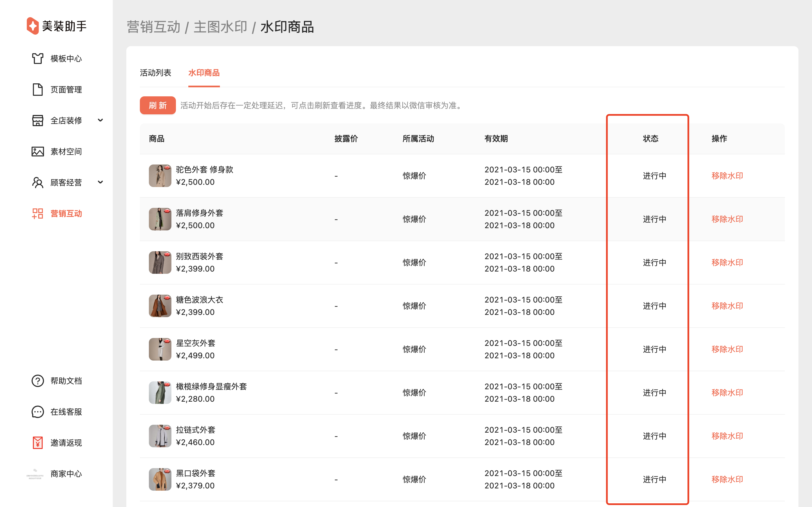Select the 营销互动 grid icon
812x507 pixels.
pos(37,214)
